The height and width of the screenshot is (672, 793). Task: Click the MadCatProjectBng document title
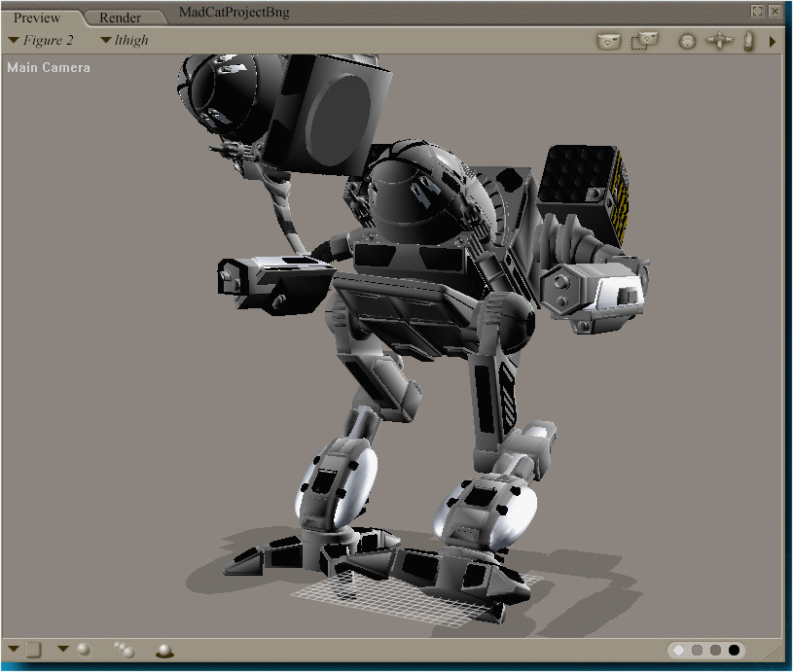[234, 12]
